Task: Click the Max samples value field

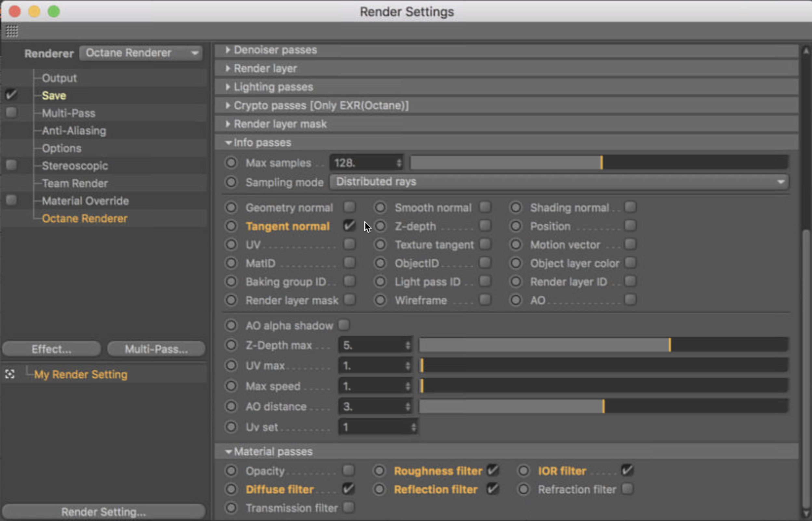Action: click(363, 163)
